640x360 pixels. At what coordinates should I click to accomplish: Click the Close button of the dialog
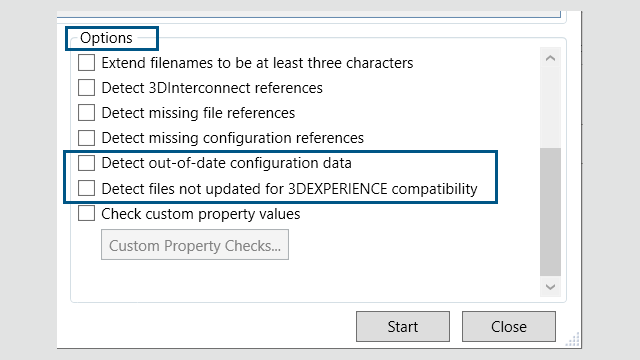point(509,327)
